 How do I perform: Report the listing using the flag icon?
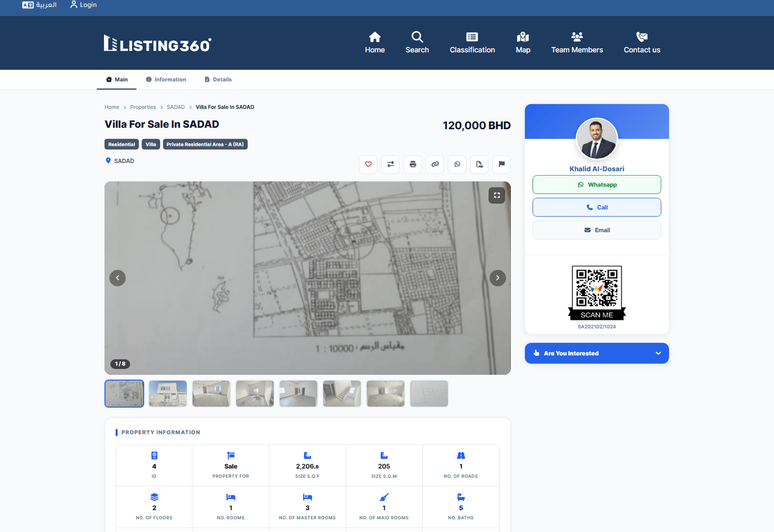pyautogui.click(x=501, y=164)
